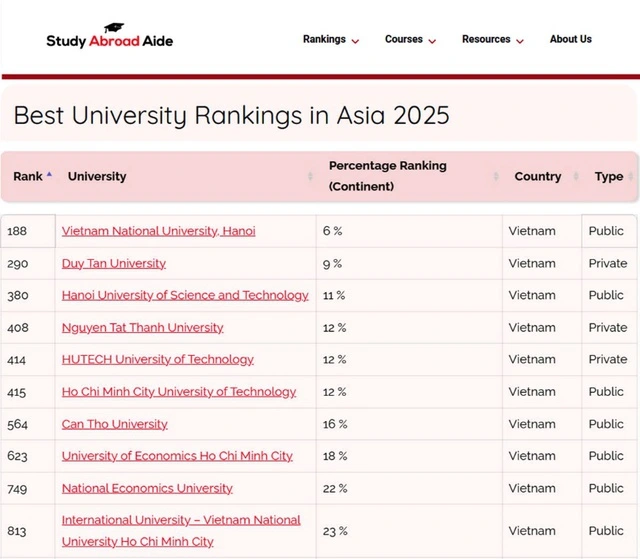The height and width of the screenshot is (559, 640).
Task: Expand the Courses chevron arrow
Action: (x=432, y=41)
